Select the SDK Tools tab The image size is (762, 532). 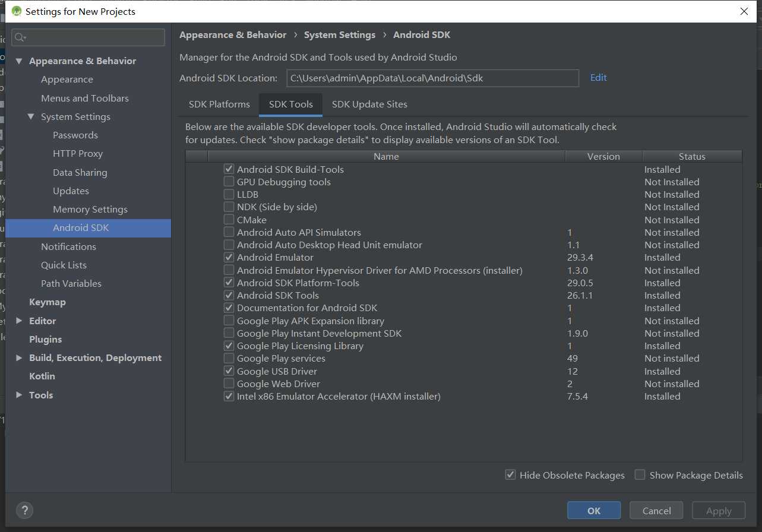291,104
